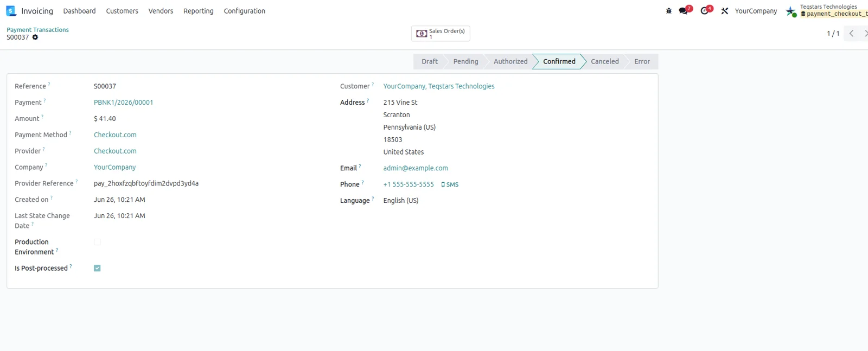The width and height of the screenshot is (868, 351).
Task: Click the Is Post-processed help question mark
Action: [71, 266]
